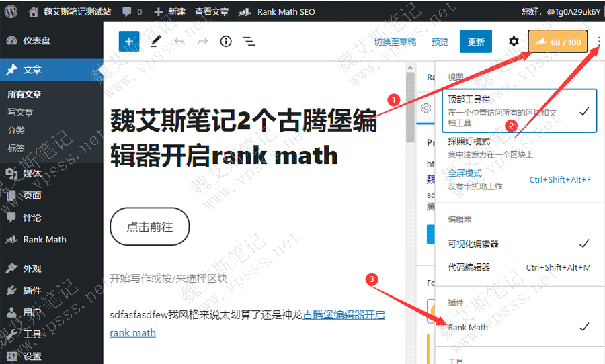Open Rank Math score 68 / 100 button

[x=558, y=42]
